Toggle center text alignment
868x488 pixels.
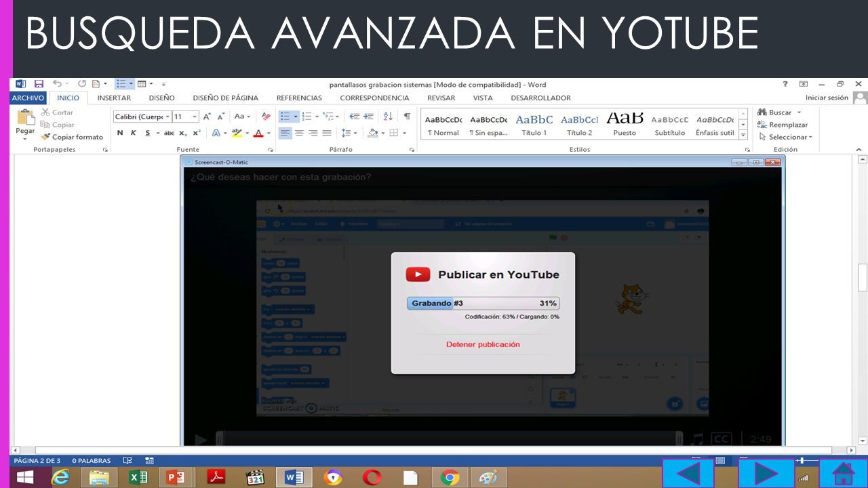pos(299,133)
